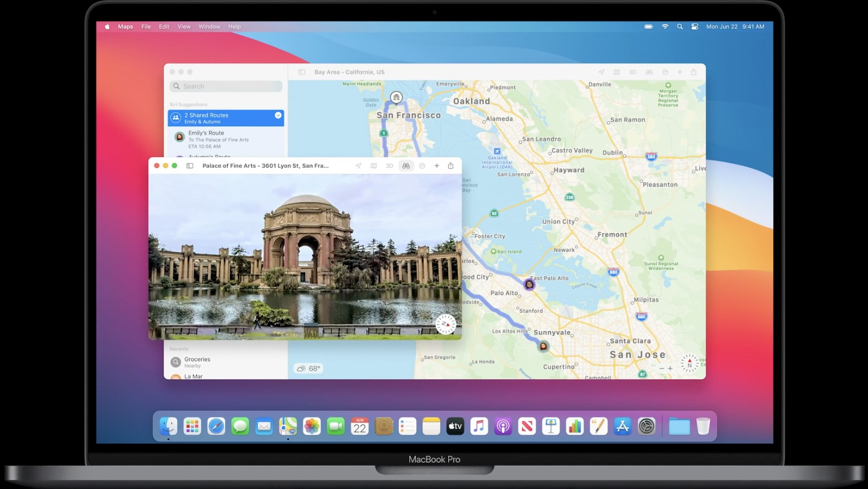Click map mode icon in Palace window toolbar

(374, 166)
